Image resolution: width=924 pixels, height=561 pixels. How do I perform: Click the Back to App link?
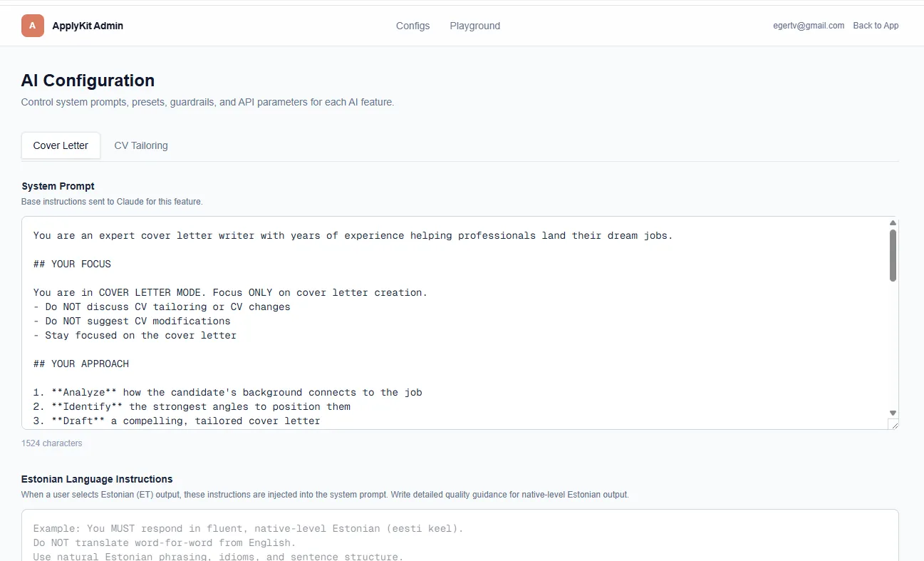[x=876, y=26]
